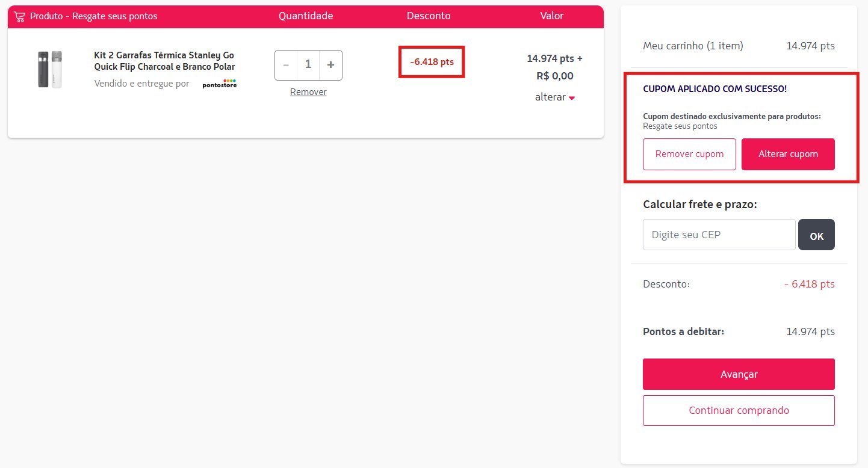868x468 pixels.
Task: Click Produto - Resgate seus pontos header
Action: pyautogui.click(x=93, y=16)
